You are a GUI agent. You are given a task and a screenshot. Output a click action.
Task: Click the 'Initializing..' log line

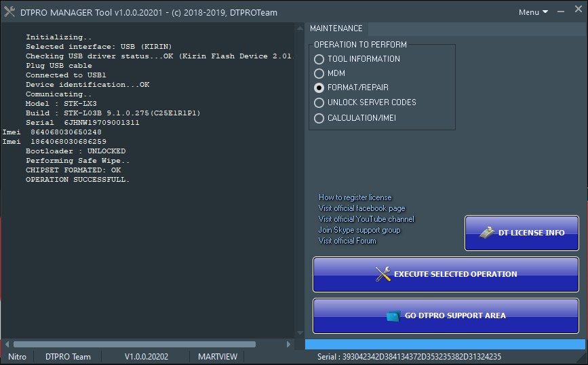pyautogui.click(x=58, y=37)
